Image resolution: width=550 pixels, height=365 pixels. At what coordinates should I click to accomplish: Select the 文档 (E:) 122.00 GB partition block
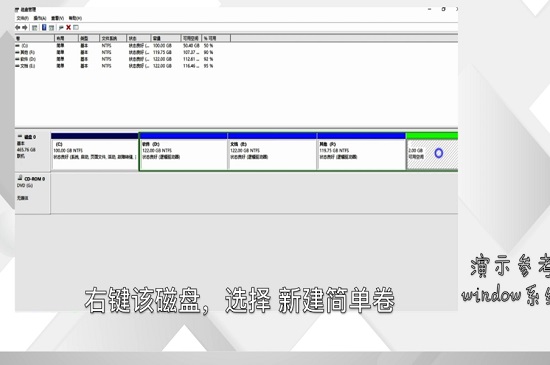pyautogui.click(x=272, y=152)
